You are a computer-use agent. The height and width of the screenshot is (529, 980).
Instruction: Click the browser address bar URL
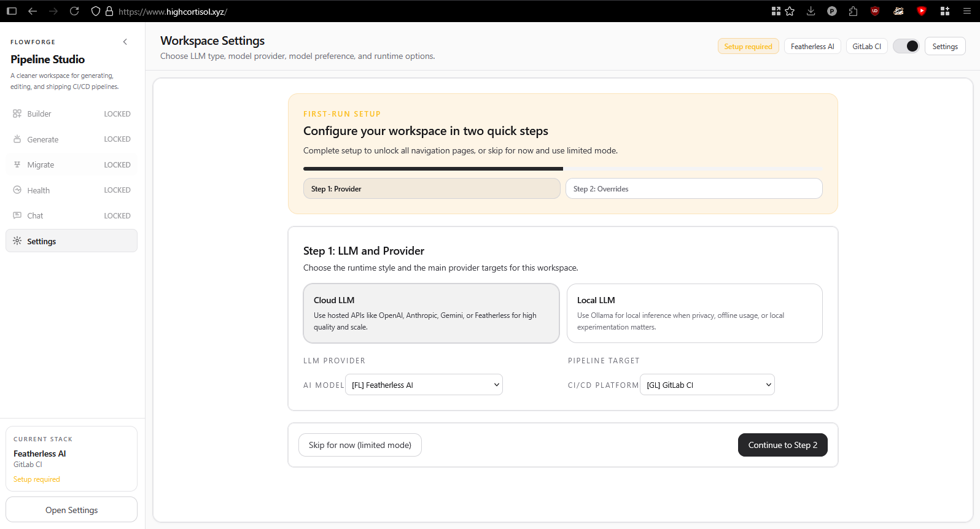(x=173, y=12)
